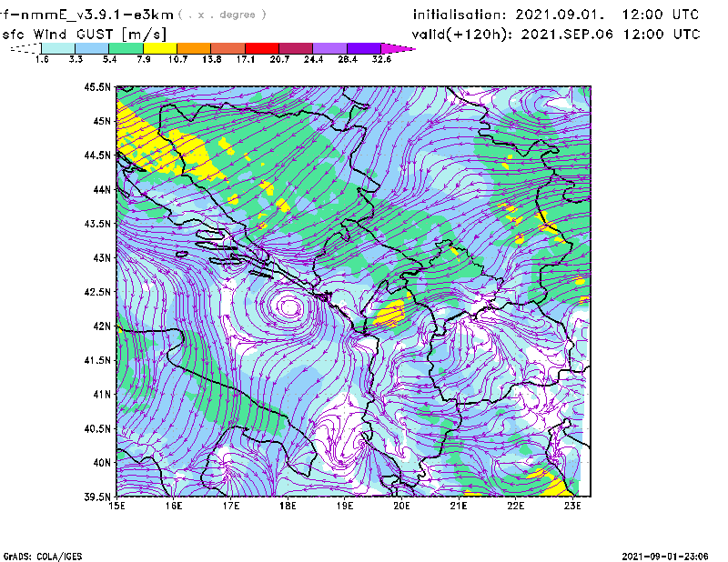Click the 23E longitude label
Screen dimensions: 728x562
[x=572, y=506]
